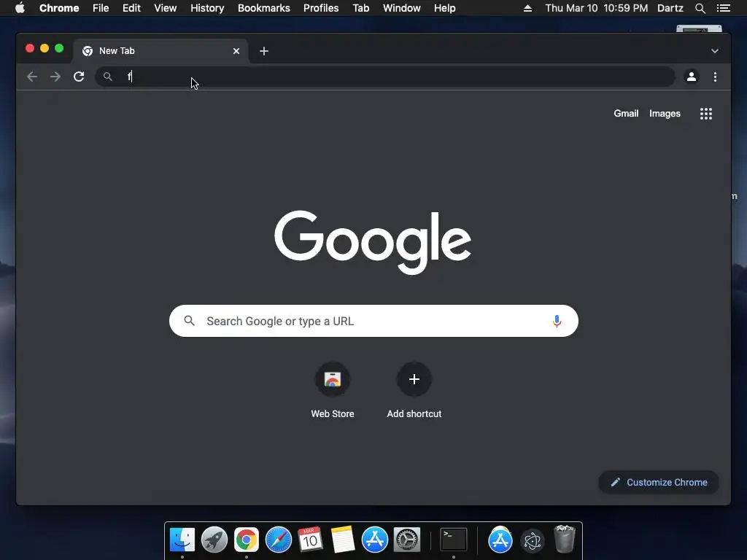Viewport: 747px width, 560px height.
Task: Click the search icon in the address bar
Action: coord(108,77)
